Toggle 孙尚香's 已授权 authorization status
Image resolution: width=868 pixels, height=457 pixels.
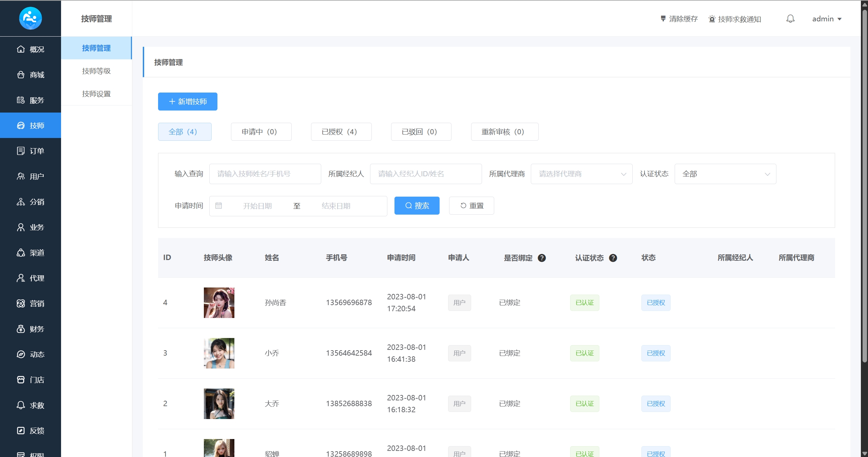click(x=655, y=302)
